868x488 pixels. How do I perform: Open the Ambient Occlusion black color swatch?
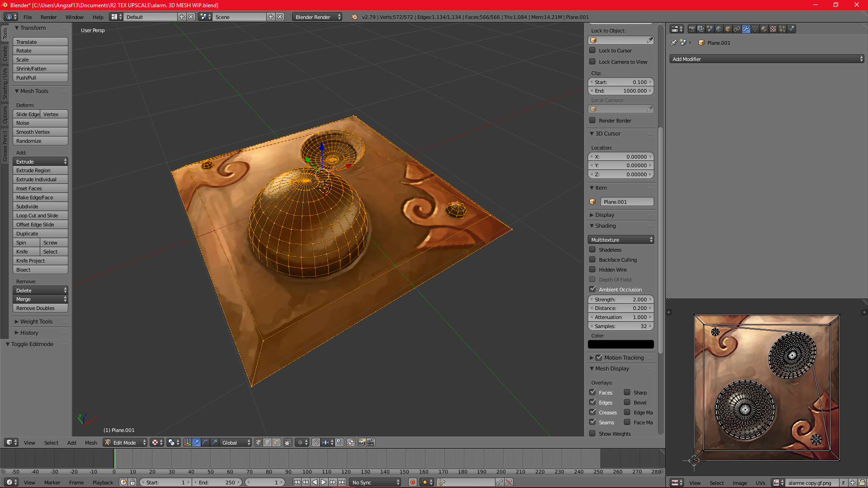pyautogui.click(x=621, y=344)
